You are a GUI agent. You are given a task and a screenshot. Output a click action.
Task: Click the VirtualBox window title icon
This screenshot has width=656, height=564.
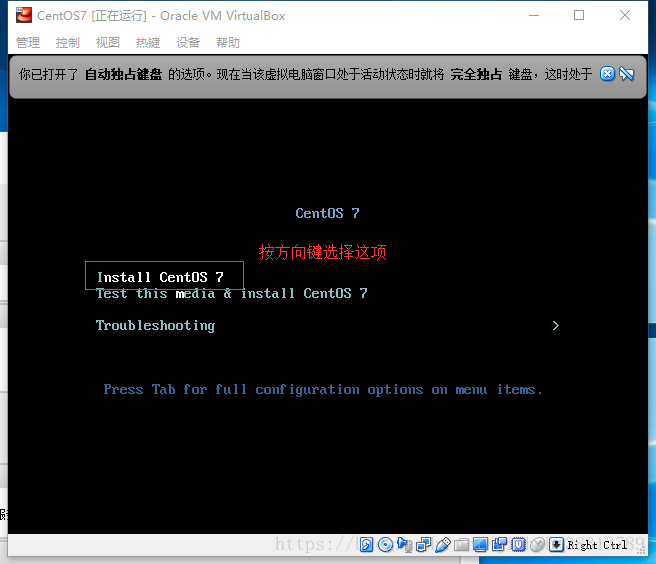coord(24,15)
